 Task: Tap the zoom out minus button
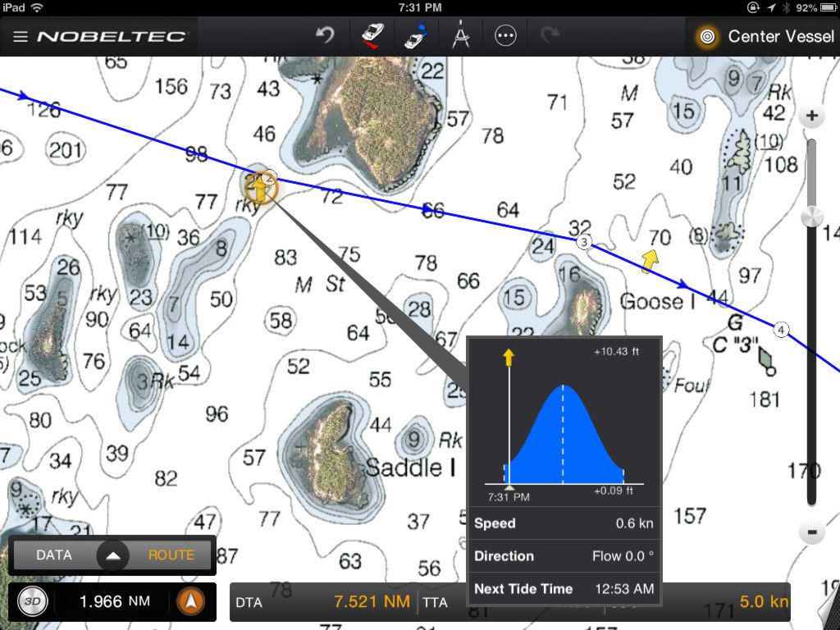coord(811,532)
